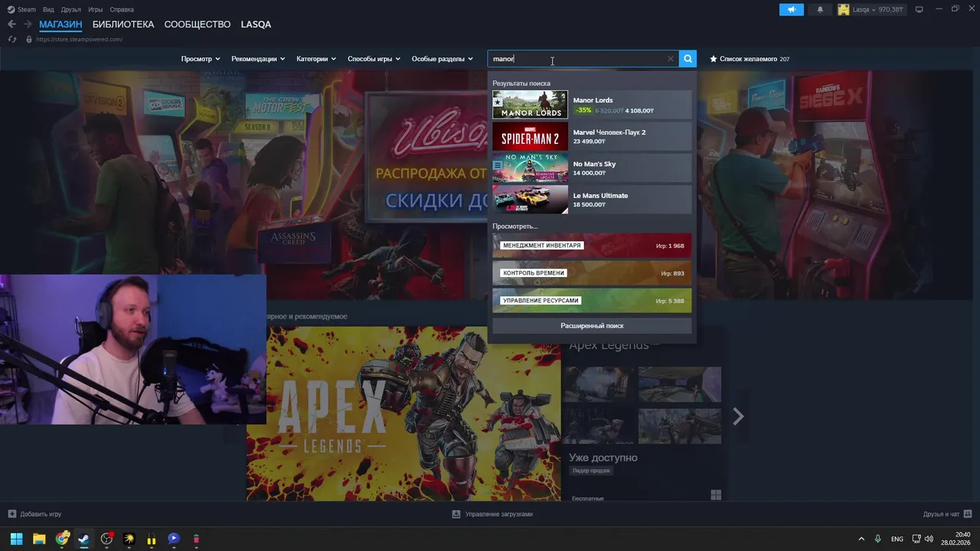Click the Управление загрузками label
This screenshot has height=551, width=980.
[498, 514]
